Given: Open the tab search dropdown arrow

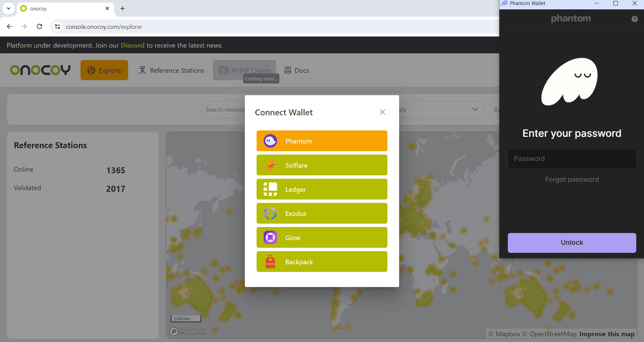Looking at the screenshot, I should coord(8,8).
